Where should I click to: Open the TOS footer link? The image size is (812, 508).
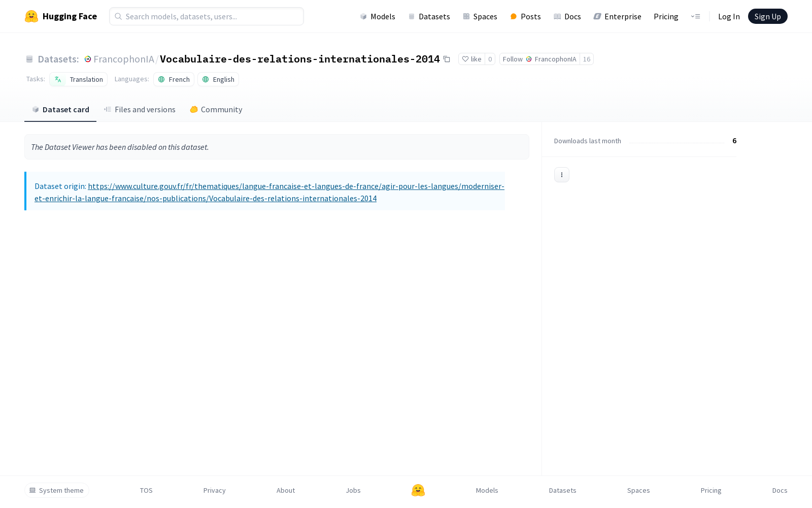[146, 490]
